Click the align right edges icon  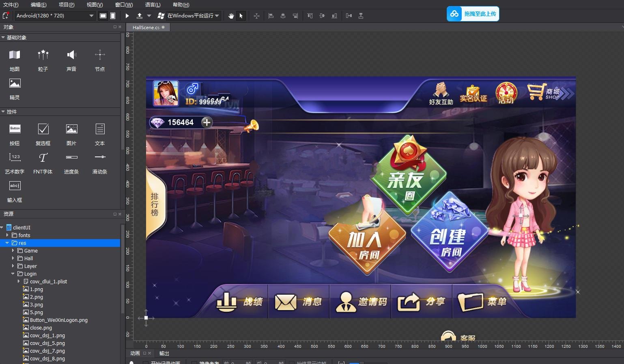295,16
